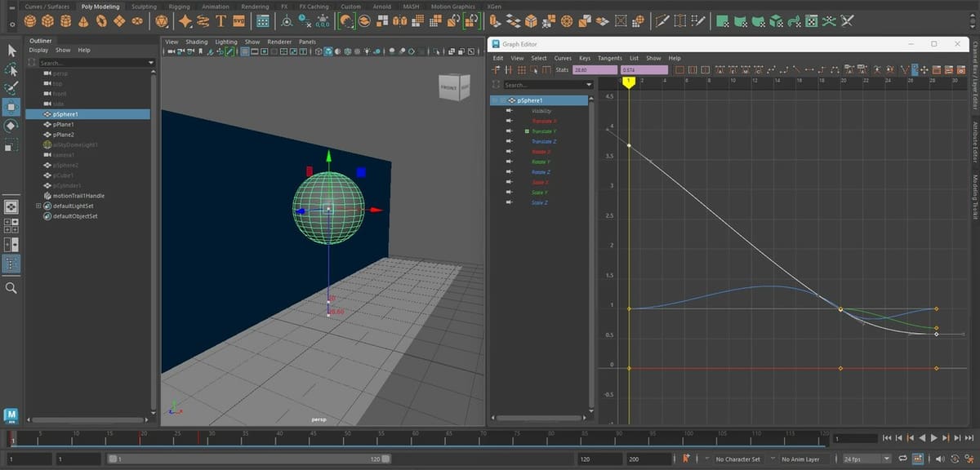Viewport: 980px width, 470px height.
Task: Activate the Move tool in toolbox
Action: (x=12, y=107)
